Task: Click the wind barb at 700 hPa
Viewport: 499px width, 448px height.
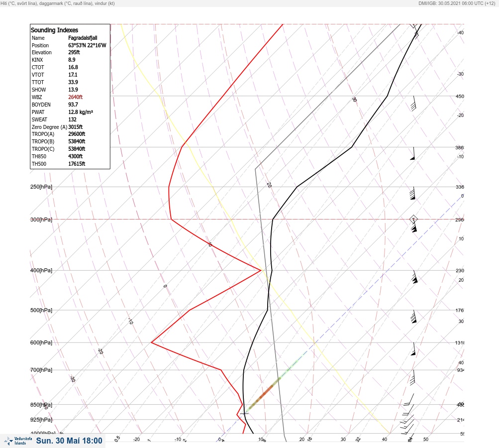Action: pos(413,377)
